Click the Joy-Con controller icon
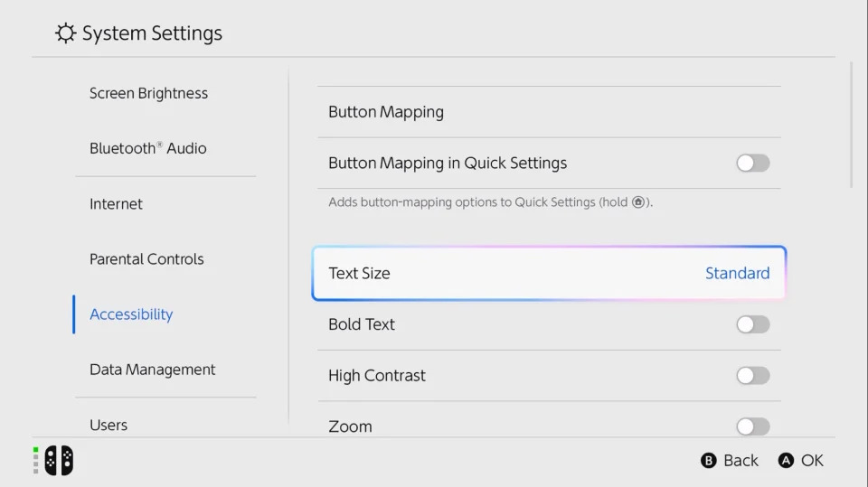This screenshot has height=487, width=868. [59, 461]
